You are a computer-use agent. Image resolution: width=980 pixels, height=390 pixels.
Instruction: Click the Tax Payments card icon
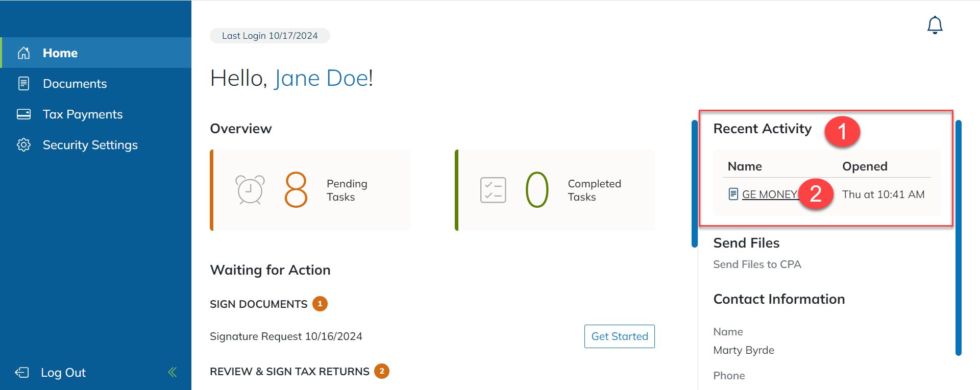pyautogui.click(x=24, y=114)
